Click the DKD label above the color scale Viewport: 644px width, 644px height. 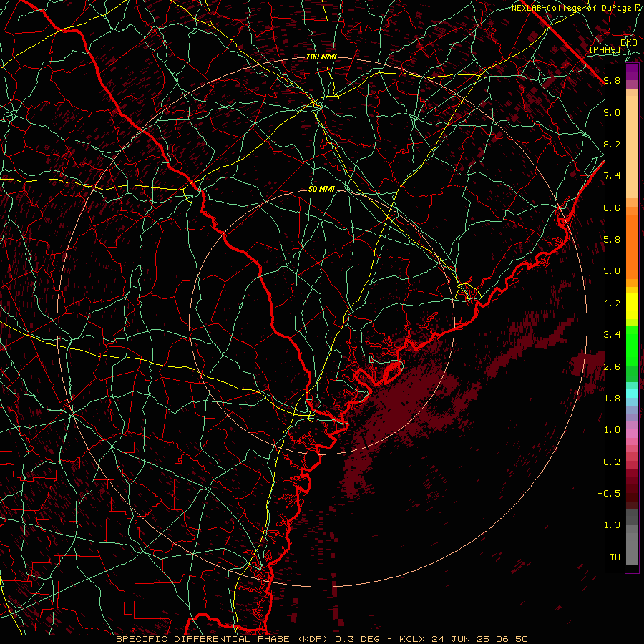coord(628,43)
